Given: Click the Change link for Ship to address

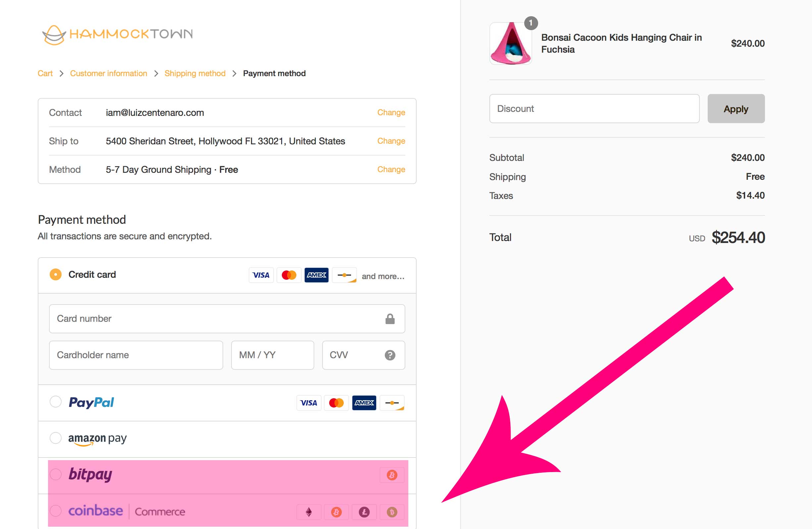Looking at the screenshot, I should coord(391,141).
